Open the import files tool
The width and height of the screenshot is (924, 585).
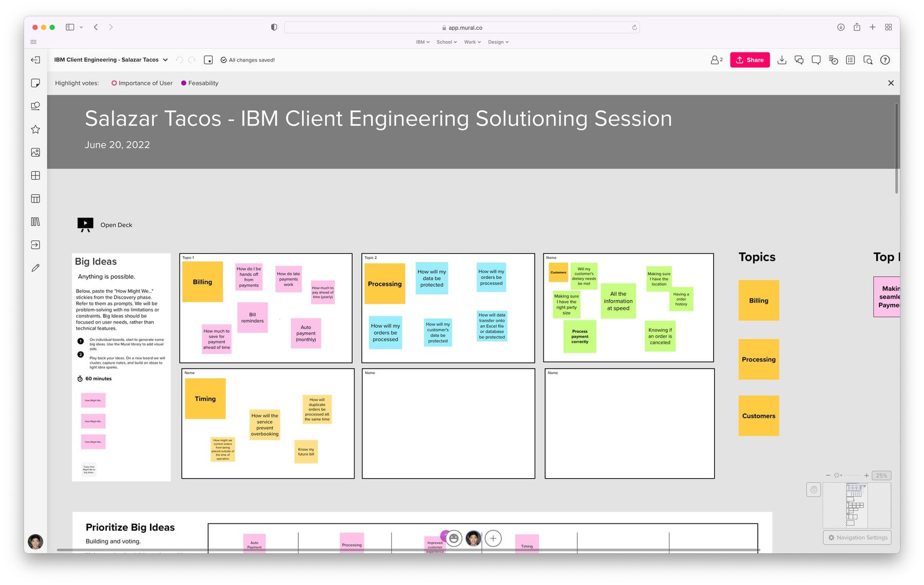pos(35,245)
